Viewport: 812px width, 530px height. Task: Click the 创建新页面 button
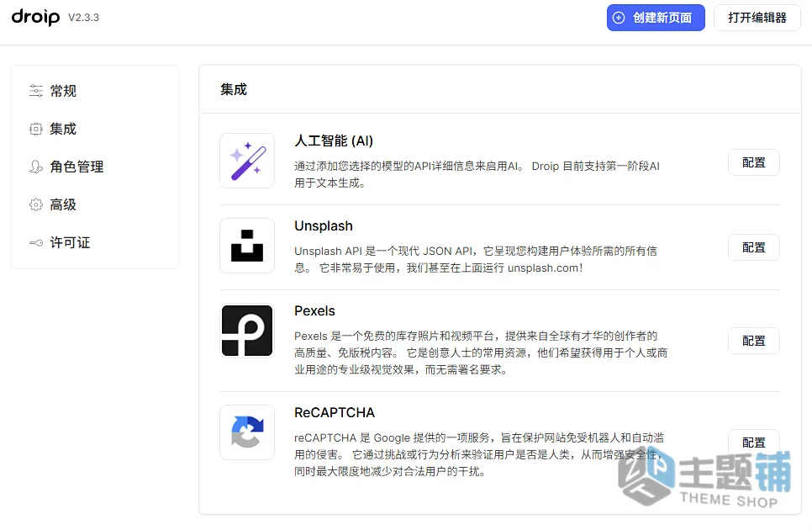tap(656, 18)
